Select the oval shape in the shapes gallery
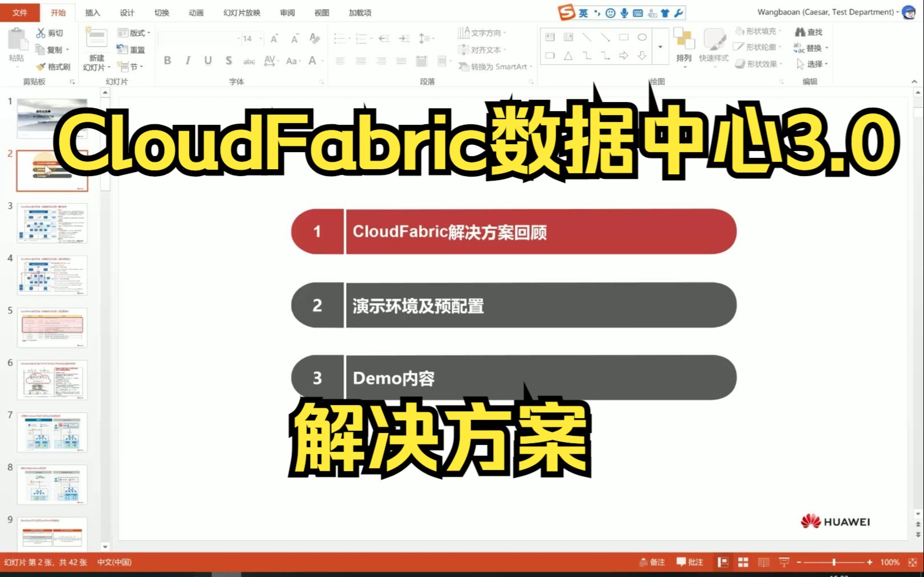This screenshot has height=577, width=924. 642,37
